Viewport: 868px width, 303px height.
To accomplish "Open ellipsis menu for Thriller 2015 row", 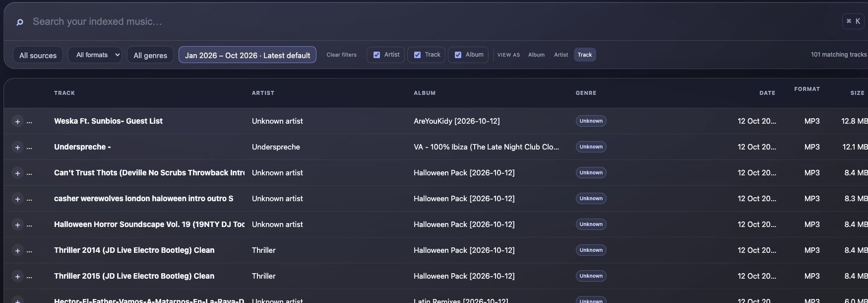I will (x=29, y=277).
